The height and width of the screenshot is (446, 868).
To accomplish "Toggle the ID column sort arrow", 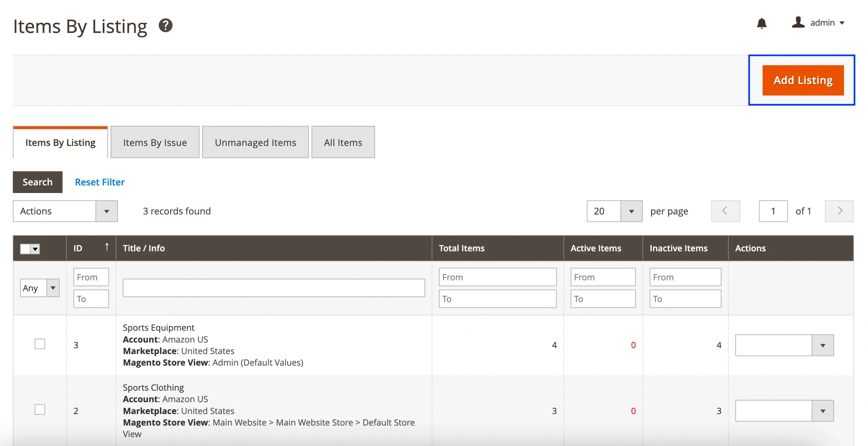I will click(106, 247).
